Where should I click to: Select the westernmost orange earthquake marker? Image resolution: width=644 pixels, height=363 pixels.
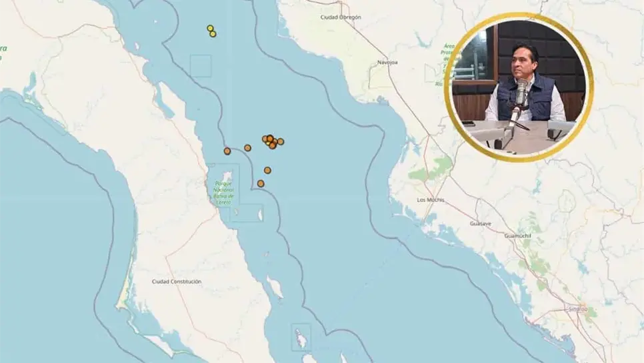click(x=227, y=151)
